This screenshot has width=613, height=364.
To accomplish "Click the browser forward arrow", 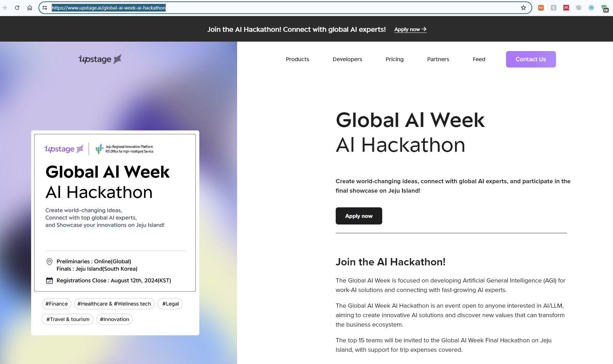I will [5, 8].
